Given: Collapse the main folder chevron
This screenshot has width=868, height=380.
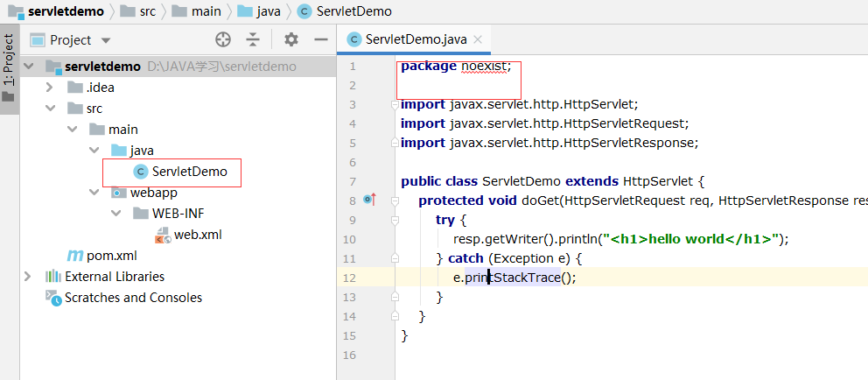Looking at the screenshot, I should [73, 130].
